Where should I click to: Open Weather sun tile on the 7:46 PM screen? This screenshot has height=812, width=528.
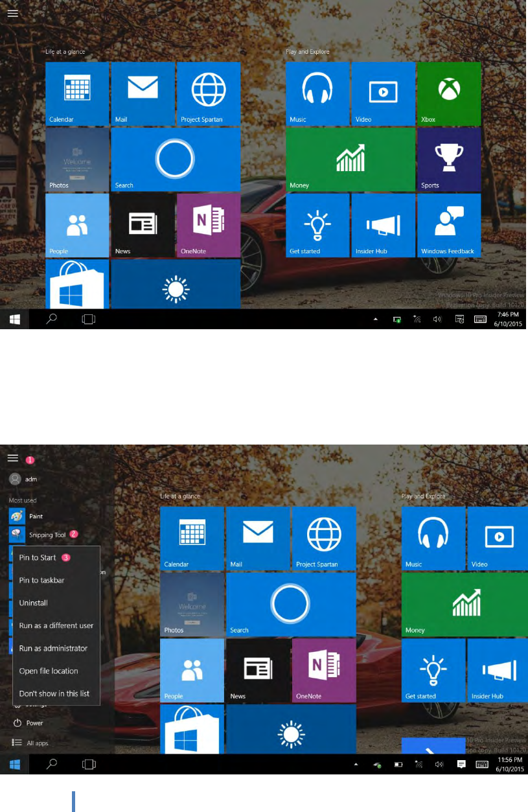click(176, 284)
